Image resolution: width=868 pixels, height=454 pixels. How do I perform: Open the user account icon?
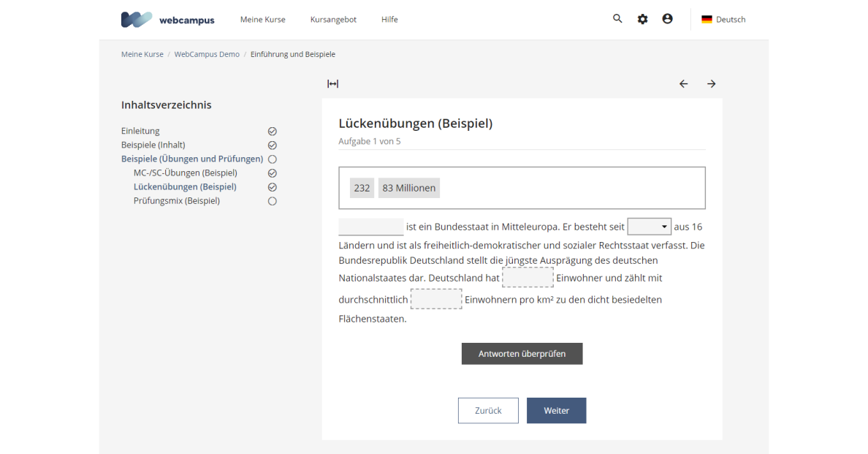(x=668, y=19)
